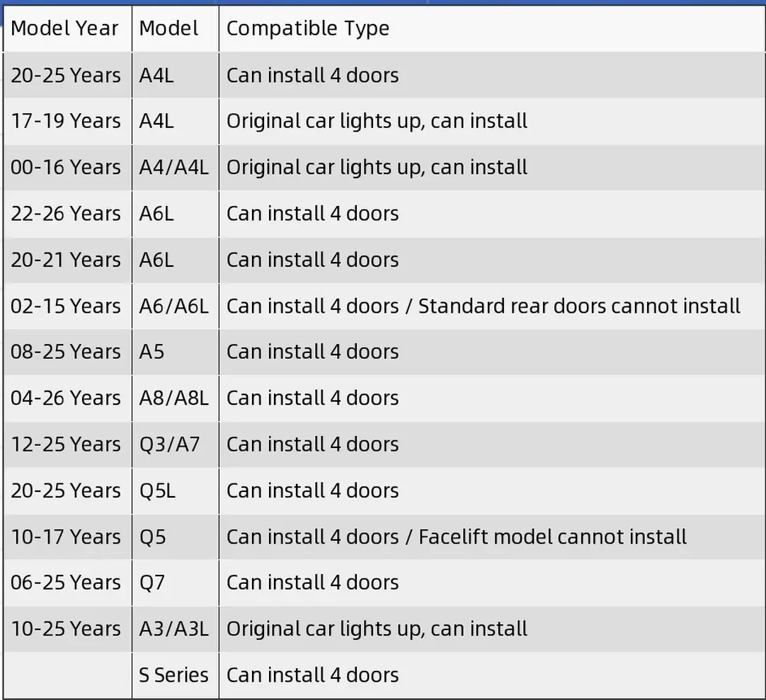The height and width of the screenshot is (700, 766).
Task: Click the A5 model cell
Action: click(152, 352)
